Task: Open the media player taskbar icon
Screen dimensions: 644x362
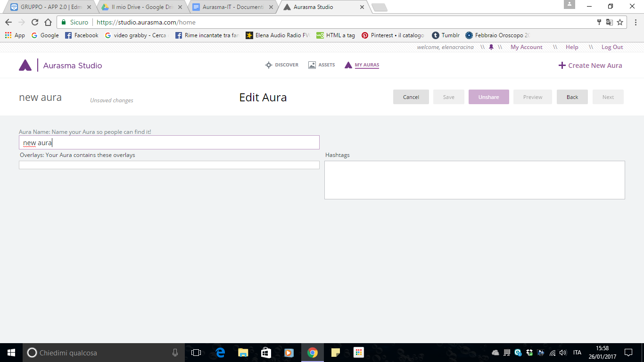Action: pyautogui.click(x=289, y=353)
